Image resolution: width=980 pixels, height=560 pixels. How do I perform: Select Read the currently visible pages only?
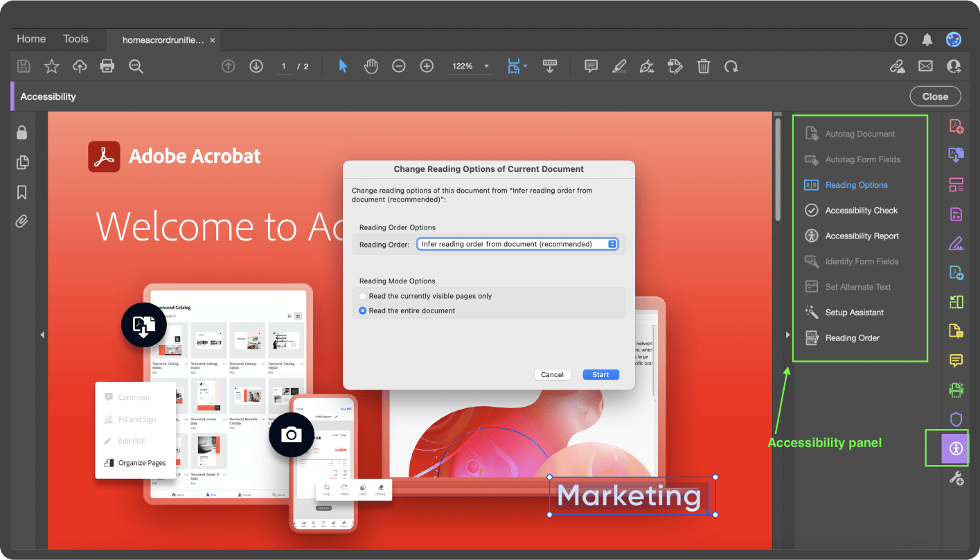click(363, 296)
